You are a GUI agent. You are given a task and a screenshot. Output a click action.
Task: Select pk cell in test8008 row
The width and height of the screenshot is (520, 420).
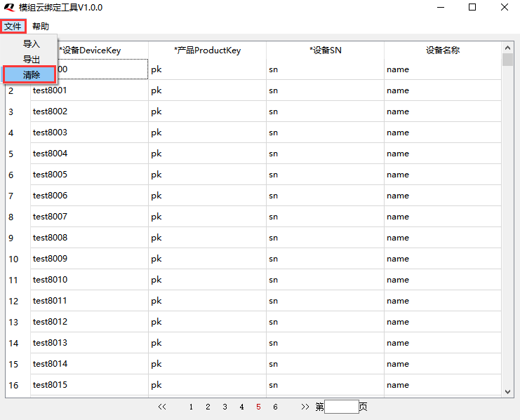pos(207,238)
